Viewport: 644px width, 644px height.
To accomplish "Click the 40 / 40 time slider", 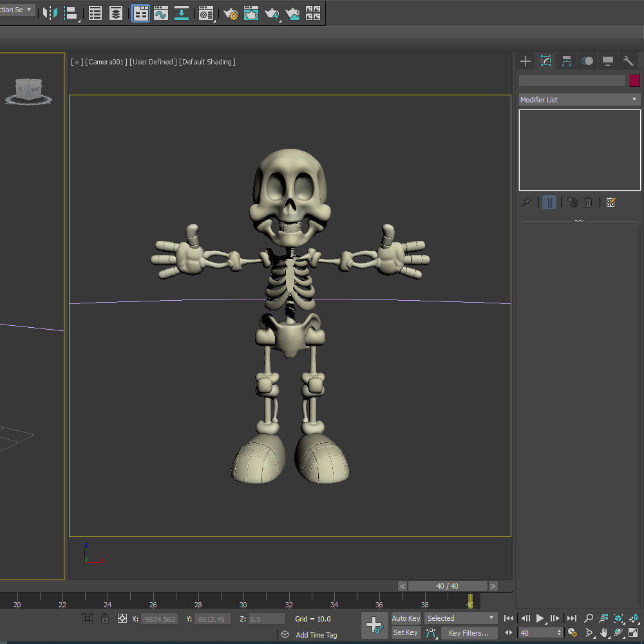I will (448, 586).
